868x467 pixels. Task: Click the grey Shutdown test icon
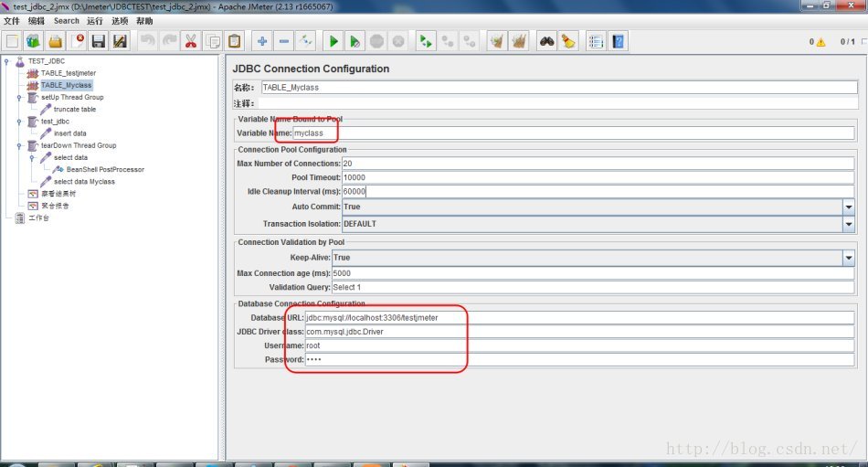[x=398, y=41]
